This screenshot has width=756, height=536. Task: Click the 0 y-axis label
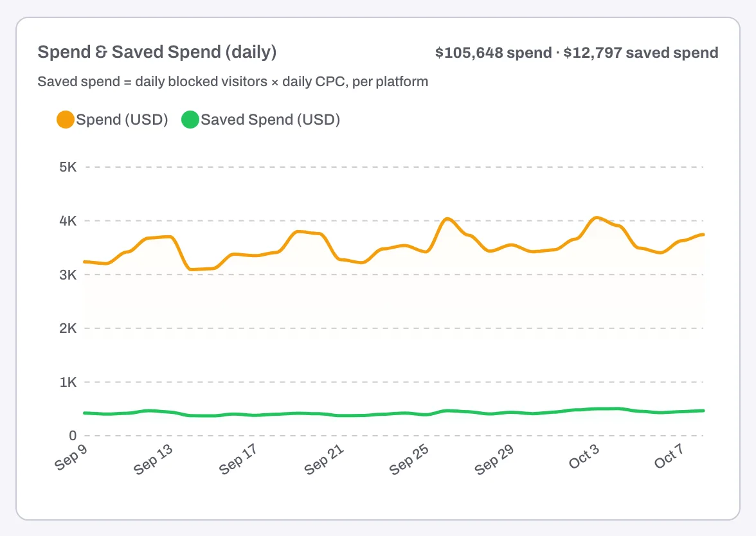(73, 436)
